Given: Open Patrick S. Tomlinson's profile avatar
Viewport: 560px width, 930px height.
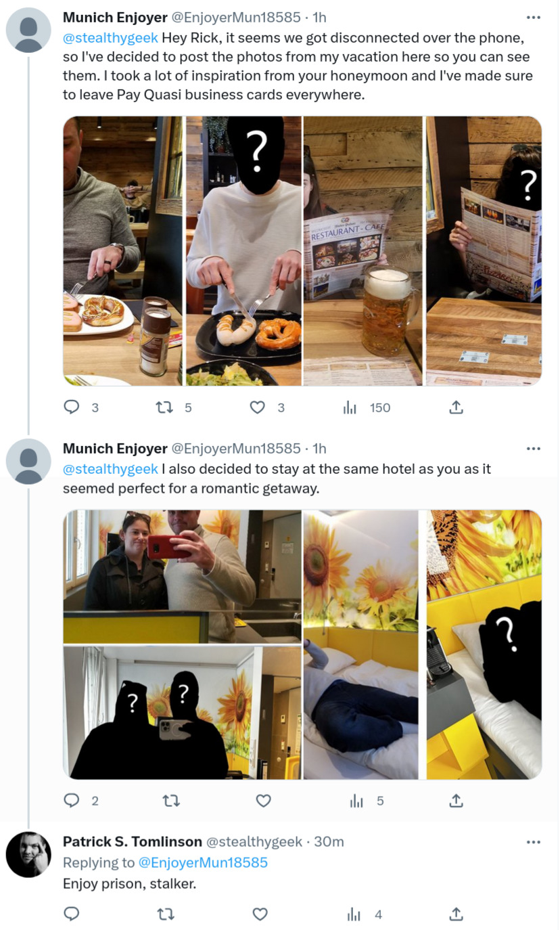Looking at the screenshot, I should pos(28,854).
